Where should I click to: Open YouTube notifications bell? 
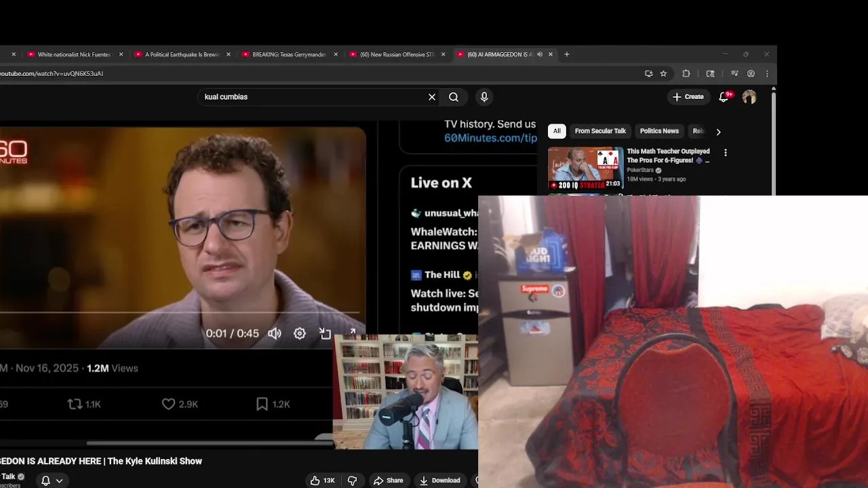724,97
